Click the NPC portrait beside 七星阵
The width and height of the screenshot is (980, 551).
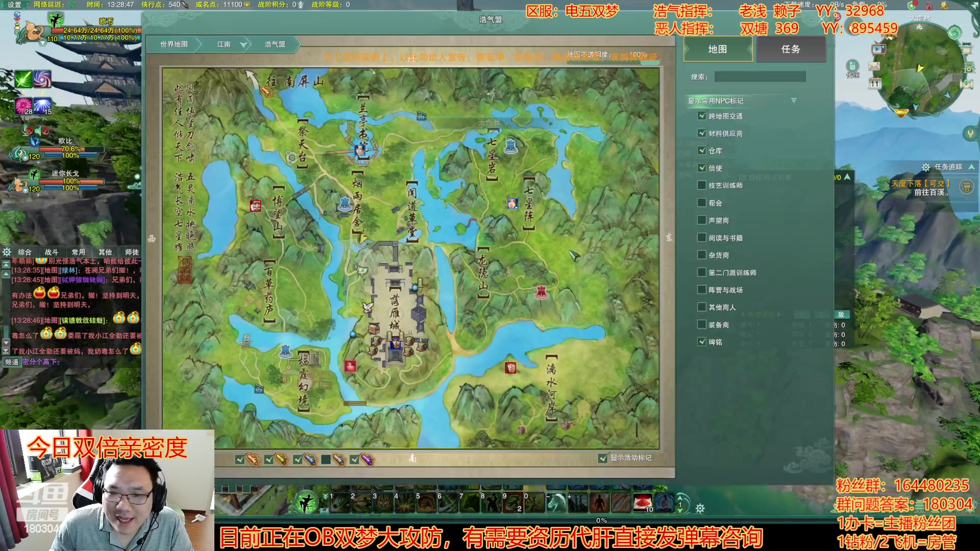pos(512,203)
